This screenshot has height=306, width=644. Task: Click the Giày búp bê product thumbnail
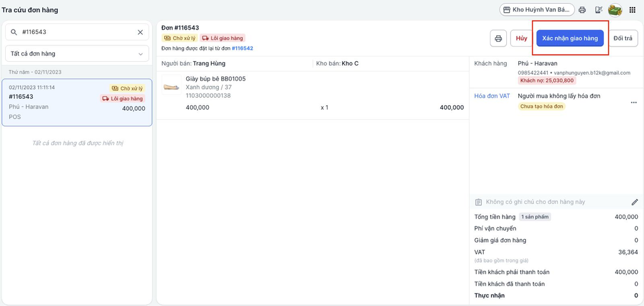tap(171, 87)
